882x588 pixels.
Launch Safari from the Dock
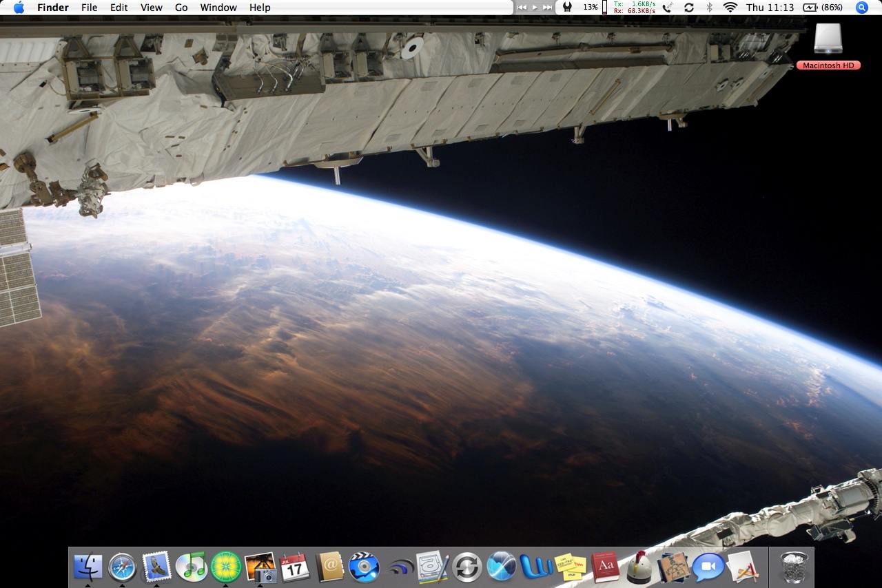pyautogui.click(x=123, y=567)
